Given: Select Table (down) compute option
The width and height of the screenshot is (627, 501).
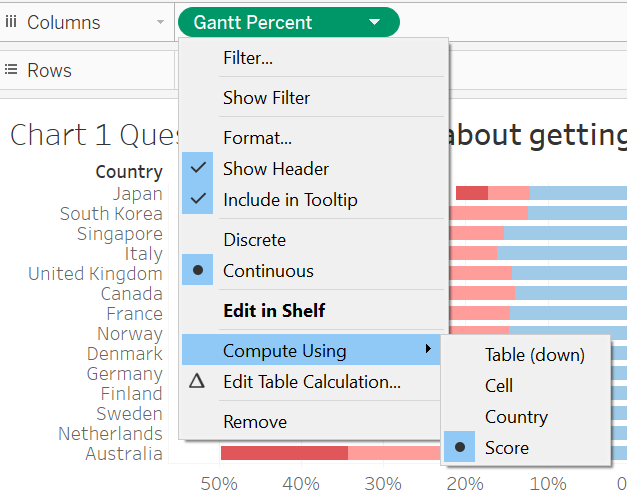Looking at the screenshot, I should [x=534, y=355].
